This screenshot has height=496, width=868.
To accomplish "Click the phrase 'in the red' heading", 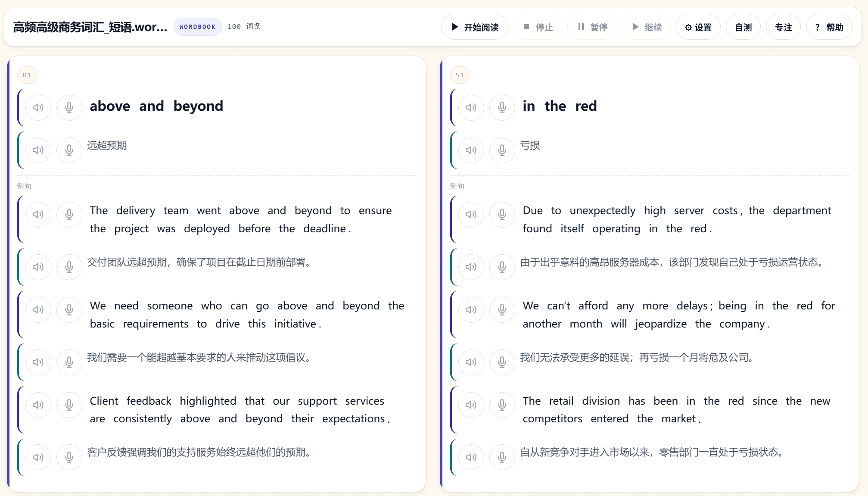I will (560, 106).
